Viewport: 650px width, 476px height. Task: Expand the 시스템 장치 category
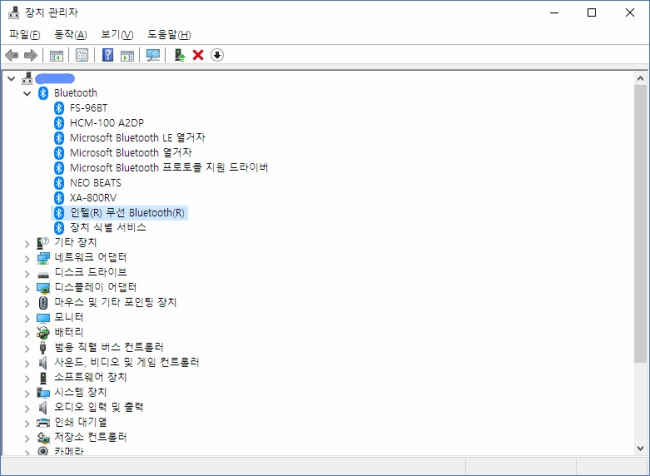tap(27, 393)
